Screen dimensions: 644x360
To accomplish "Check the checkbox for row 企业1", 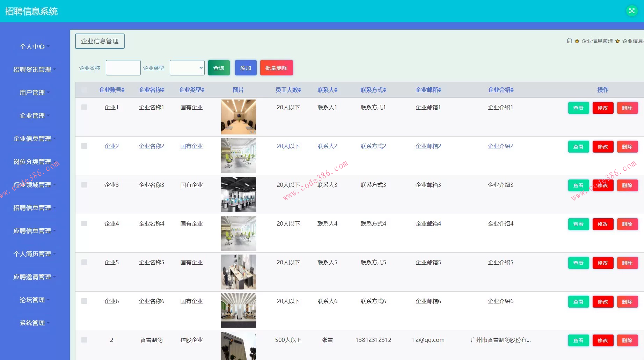I will [84, 107].
